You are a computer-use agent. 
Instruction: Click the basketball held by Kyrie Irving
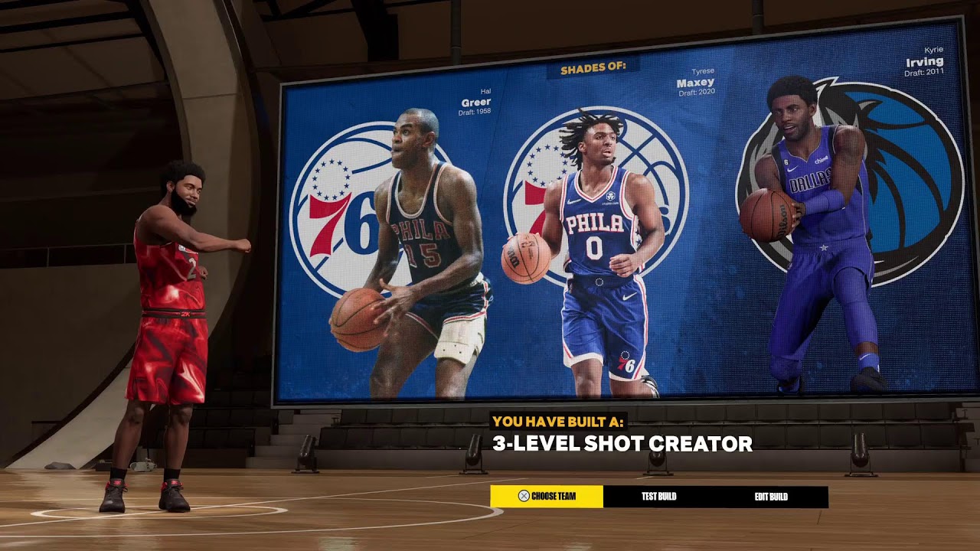(766, 216)
